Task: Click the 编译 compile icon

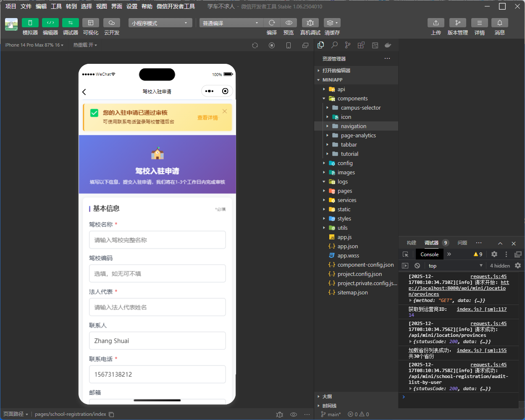Action: pyautogui.click(x=271, y=23)
